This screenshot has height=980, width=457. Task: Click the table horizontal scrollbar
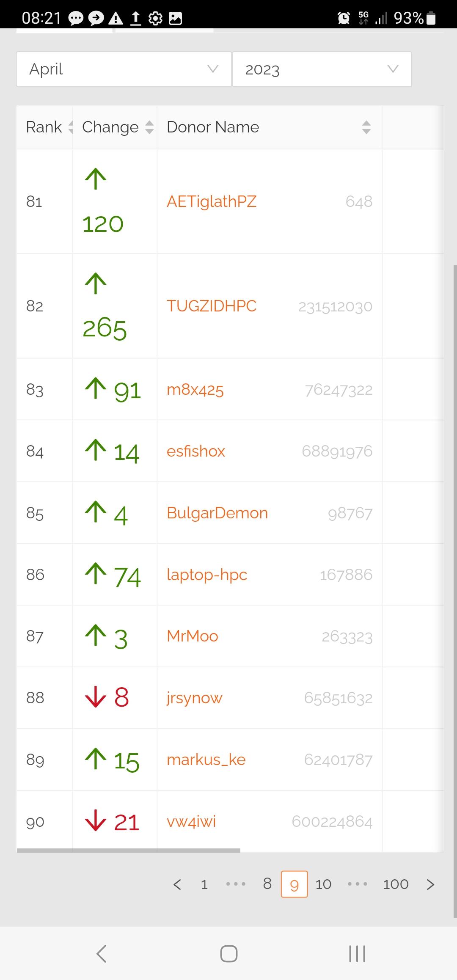click(x=129, y=850)
